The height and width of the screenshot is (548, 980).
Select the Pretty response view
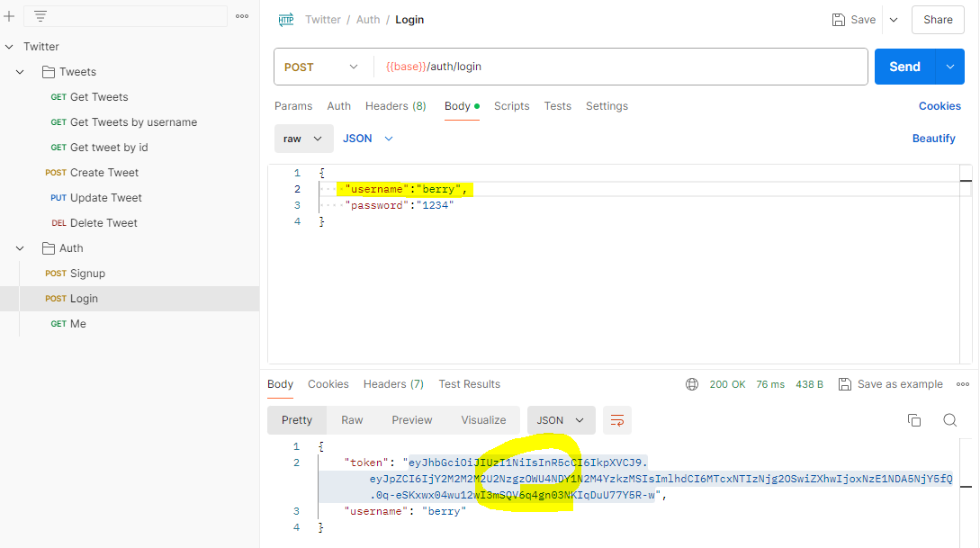click(x=297, y=420)
